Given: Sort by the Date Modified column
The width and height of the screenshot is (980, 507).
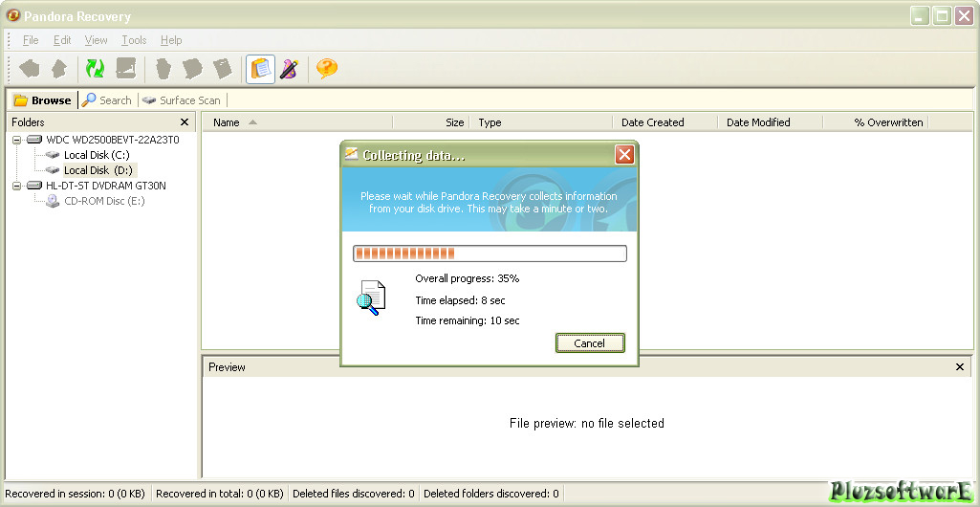Looking at the screenshot, I should [771, 122].
